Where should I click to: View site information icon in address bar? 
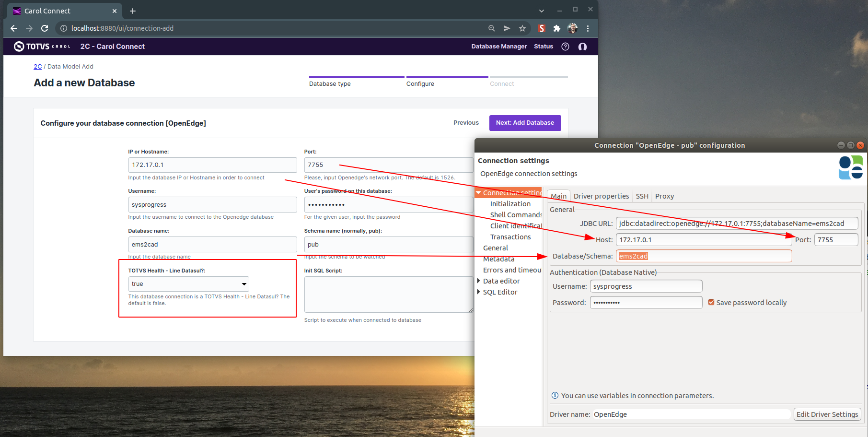click(63, 28)
